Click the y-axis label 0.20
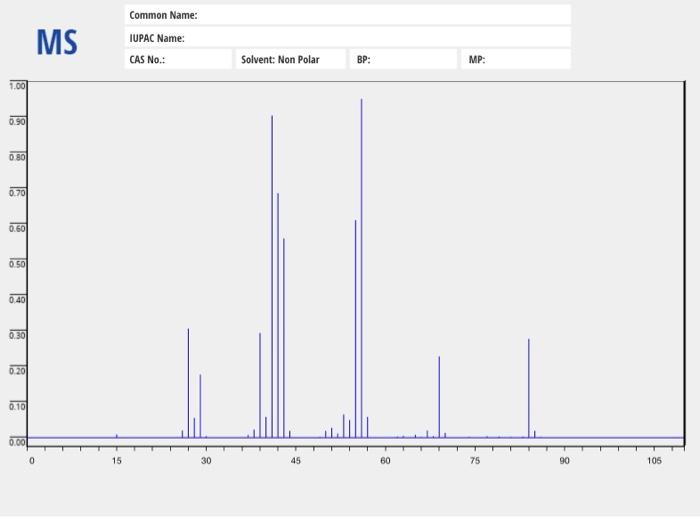The height and width of the screenshot is (517, 700). pyautogui.click(x=17, y=371)
